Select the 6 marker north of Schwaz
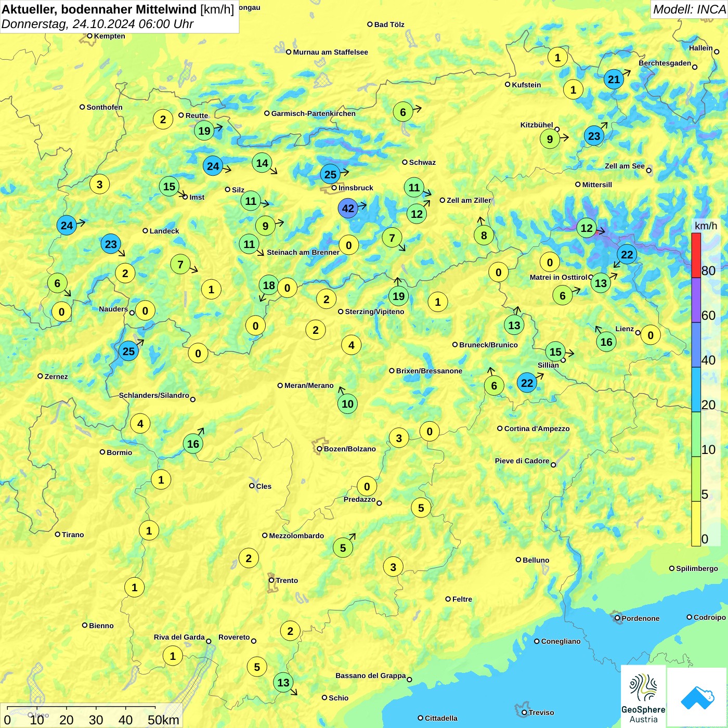The width and height of the screenshot is (728, 728). (402, 112)
